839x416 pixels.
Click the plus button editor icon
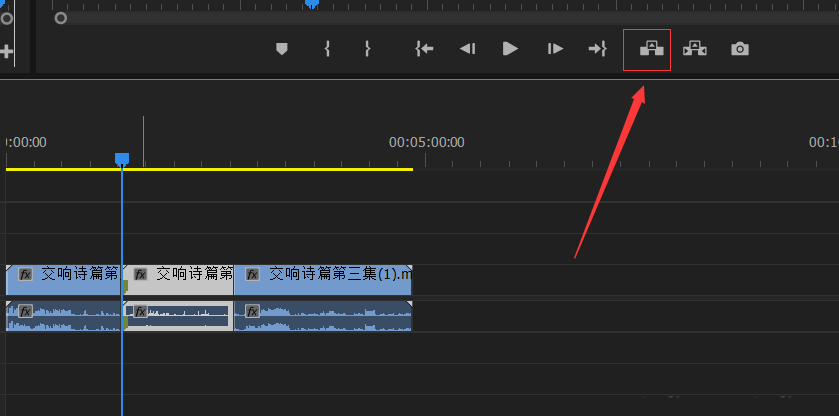point(7,50)
